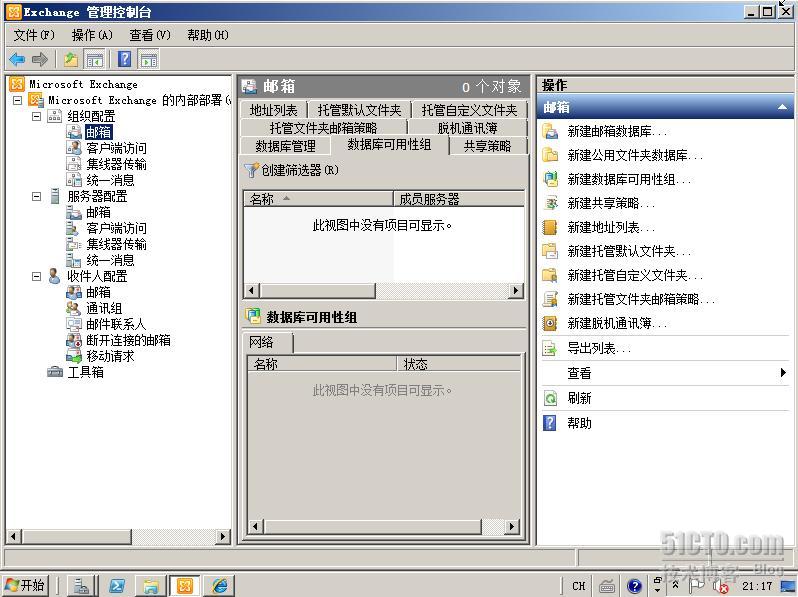Open Internet Explorer from the taskbar

point(220,586)
